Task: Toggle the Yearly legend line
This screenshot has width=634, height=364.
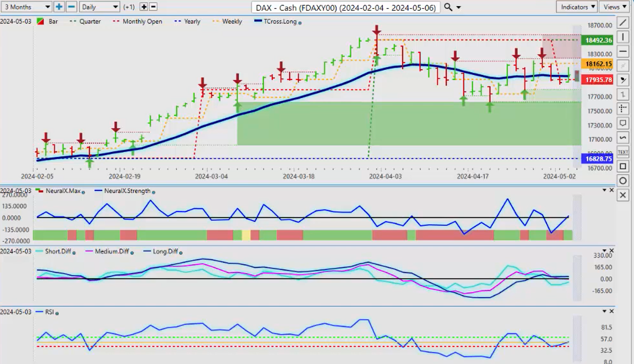Action: (x=186, y=21)
